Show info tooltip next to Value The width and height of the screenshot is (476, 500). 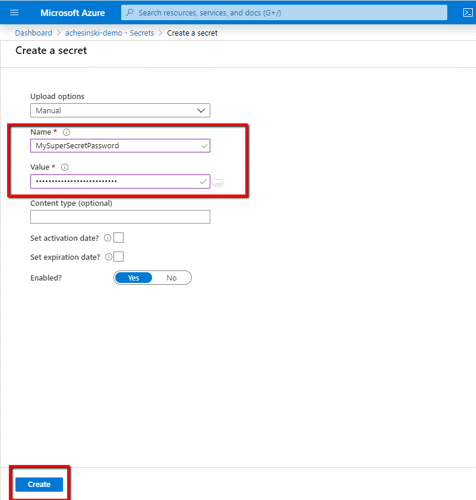tap(65, 167)
